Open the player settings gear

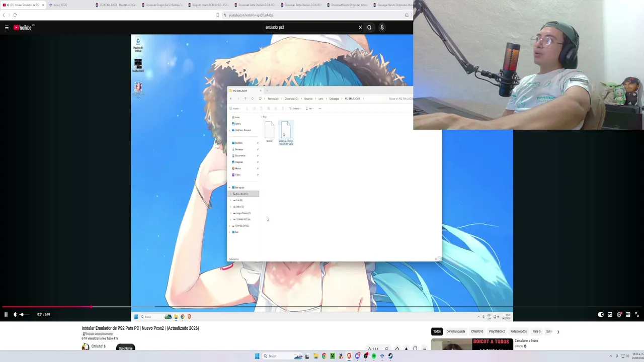pyautogui.click(x=619, y=314)
